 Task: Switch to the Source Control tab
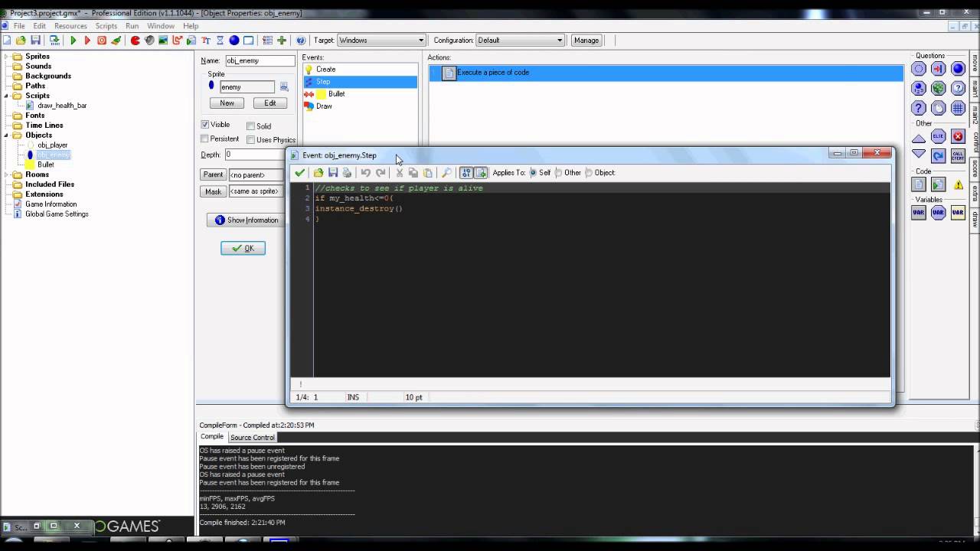(253, 438)
